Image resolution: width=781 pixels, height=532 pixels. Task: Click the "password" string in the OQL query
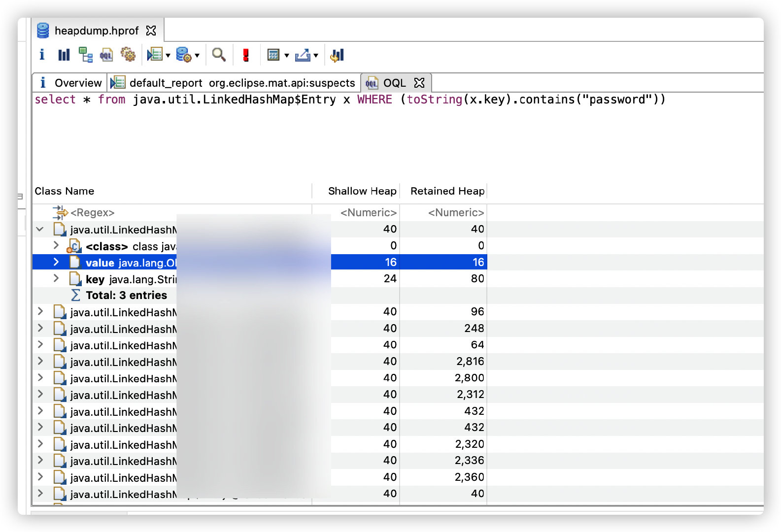617,100
